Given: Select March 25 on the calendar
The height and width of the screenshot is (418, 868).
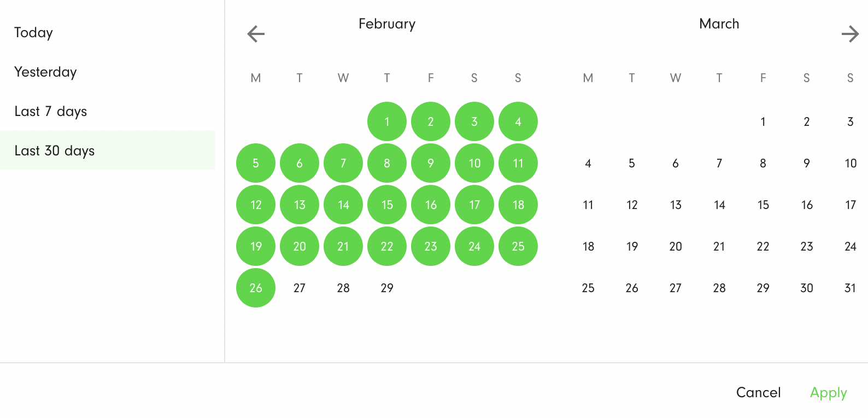Looking at the screenshot, I should point(588,288).
